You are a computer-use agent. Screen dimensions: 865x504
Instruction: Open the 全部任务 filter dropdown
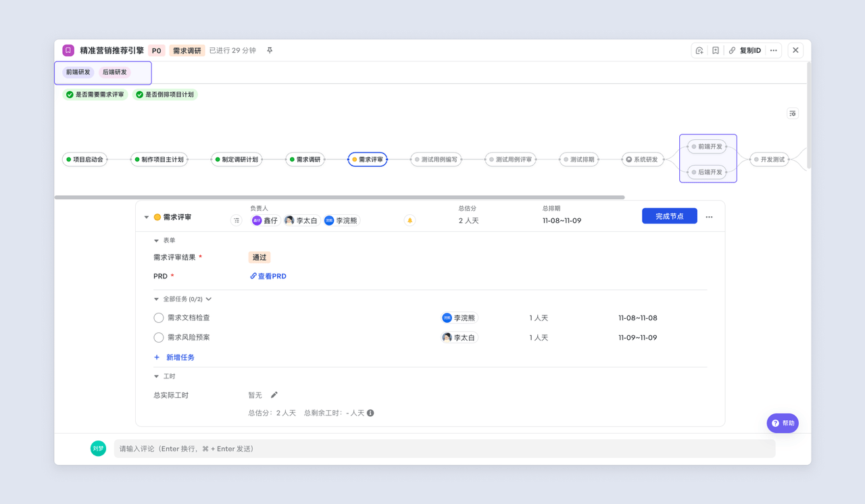209,299
